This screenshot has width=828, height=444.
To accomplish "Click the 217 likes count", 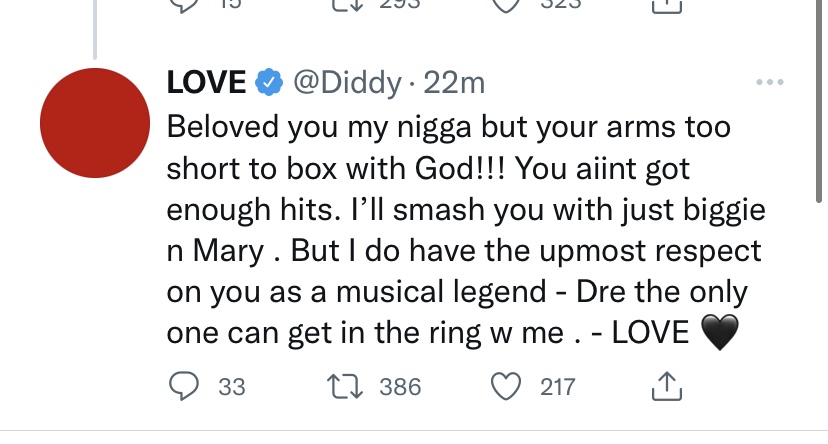I will 557,387.
